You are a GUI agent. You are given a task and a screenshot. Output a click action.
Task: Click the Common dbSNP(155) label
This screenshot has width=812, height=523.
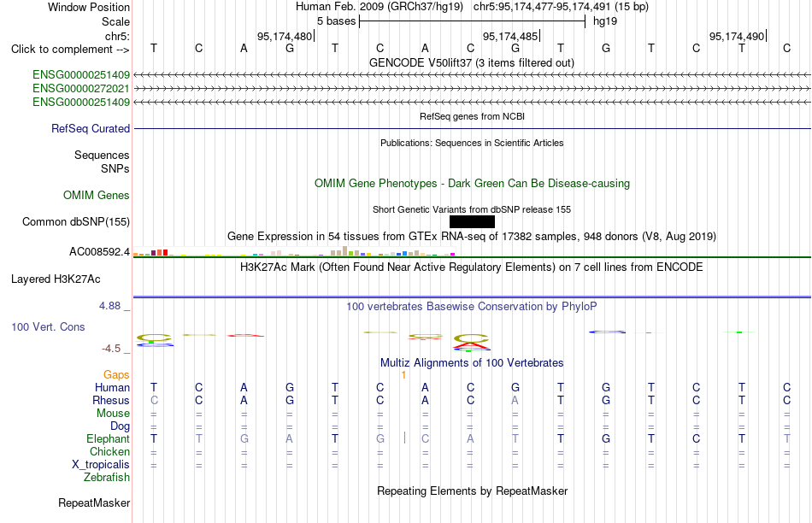pyautogui.click(x=75, y=221)
